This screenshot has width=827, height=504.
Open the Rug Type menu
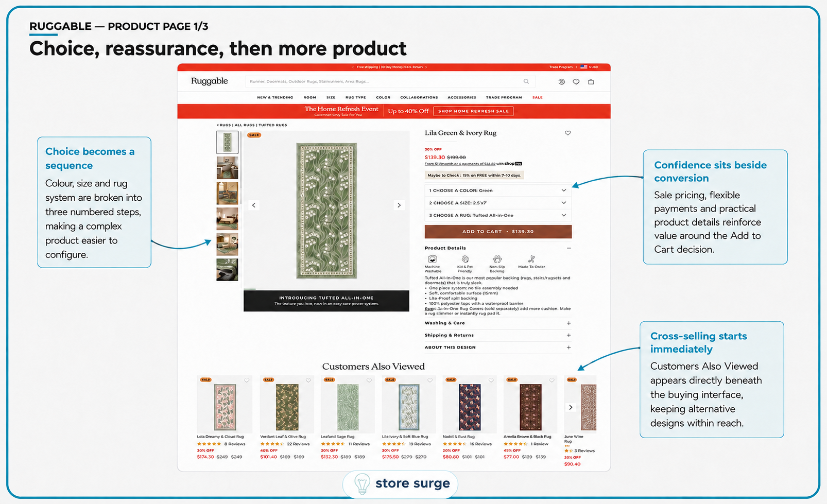355,97
